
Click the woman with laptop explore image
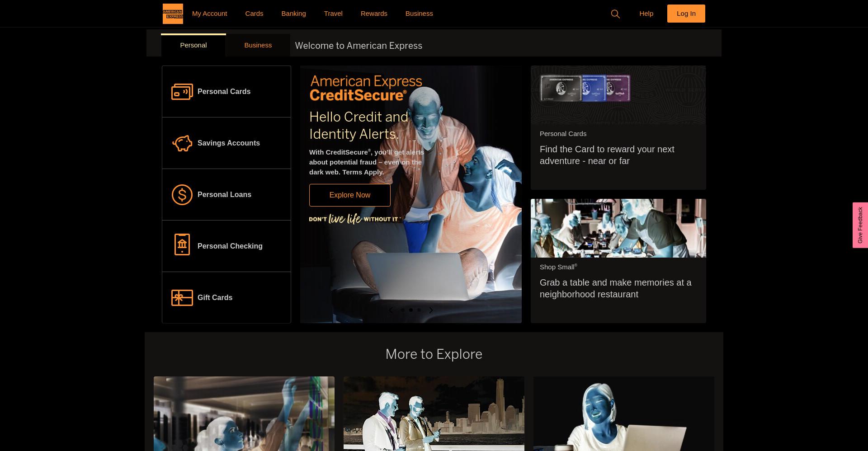(x=624, y=413)
